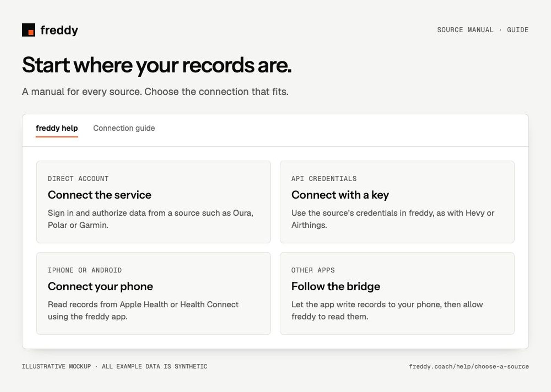The height and width of the screenshot is (392, 551).
Task: Click the freddy.coach/help/choose-a-source URL
Action: tap(469, 367)
